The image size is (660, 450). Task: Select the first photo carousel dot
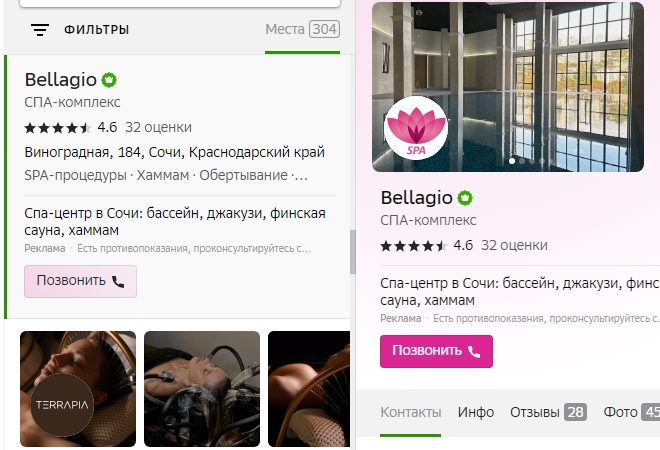(x=512, y=161)
